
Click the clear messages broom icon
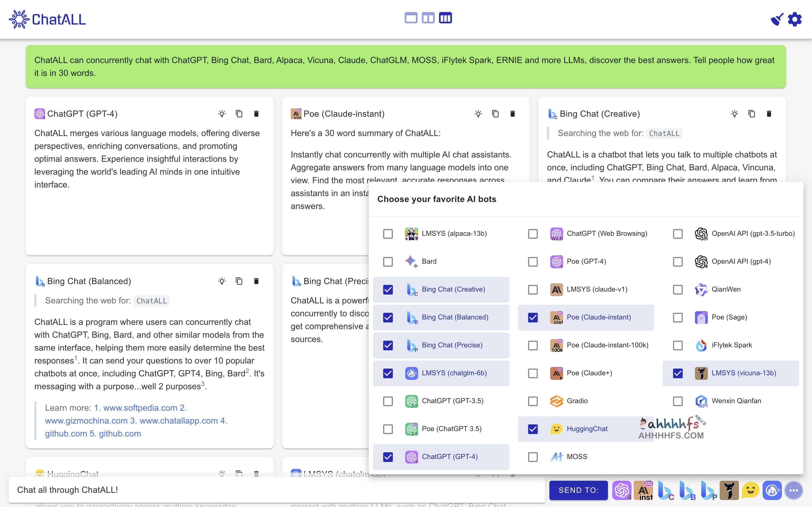pyautogui.click(x=777, y=19)
